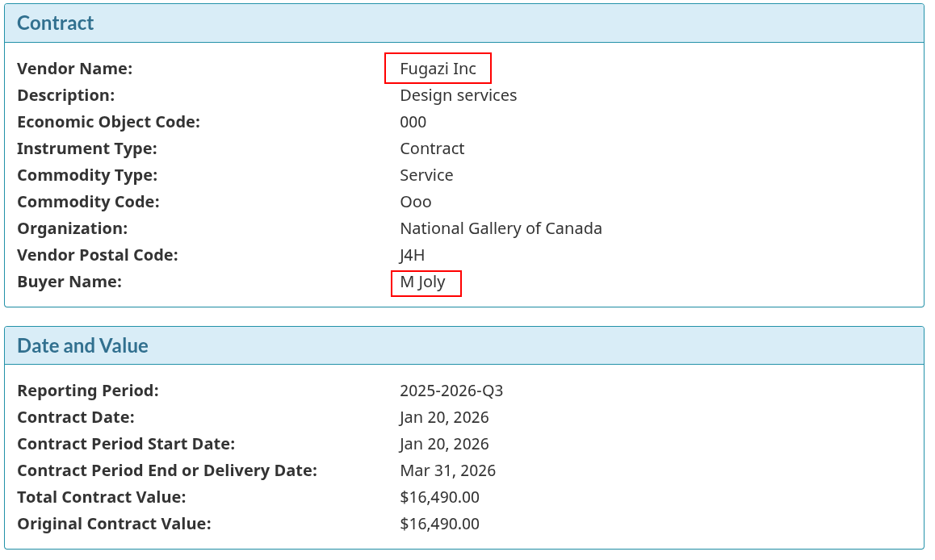
Task: Click the Commodity Code label
Action: point(88,203)
